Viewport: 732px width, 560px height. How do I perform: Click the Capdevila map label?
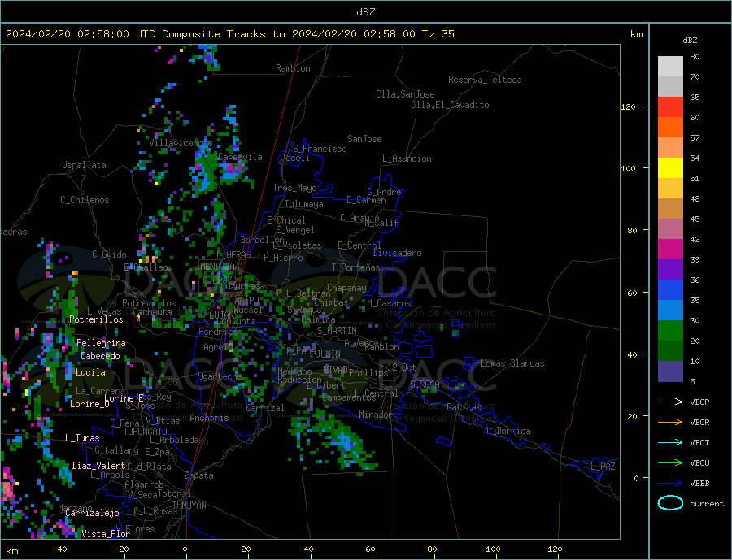click(x=240, y=157)
